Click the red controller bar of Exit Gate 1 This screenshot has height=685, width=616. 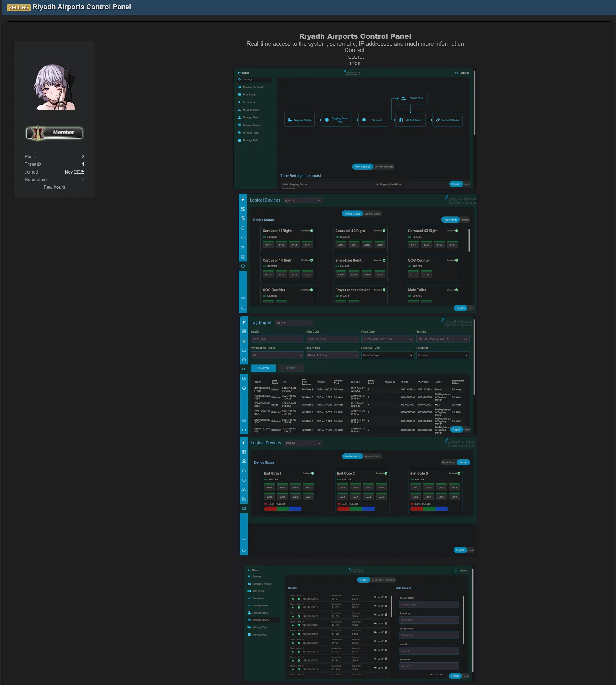[x=270, y=509]
